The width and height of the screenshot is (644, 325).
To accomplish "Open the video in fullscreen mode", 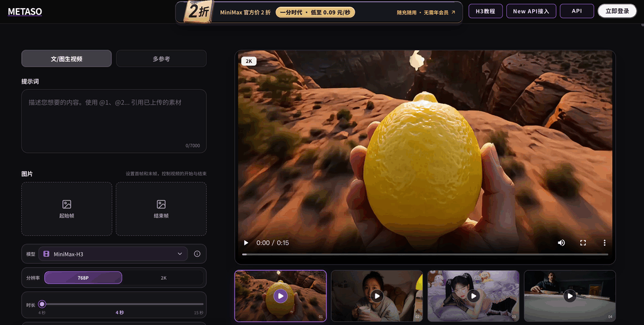I will 583,243.
